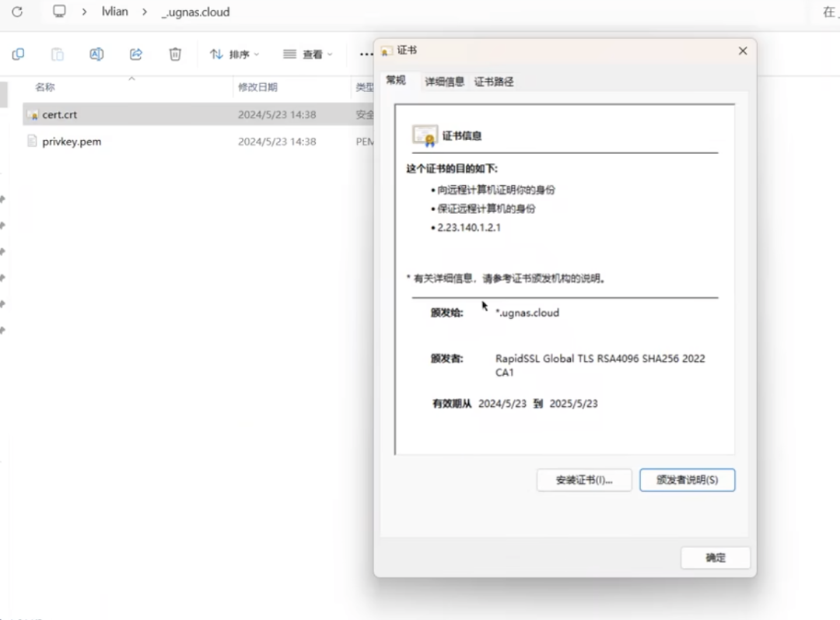Open the lvlian folder breadcrumb
Image resolution: width=840 pixels, height=620 pixels.
click(x=114, y=12)
